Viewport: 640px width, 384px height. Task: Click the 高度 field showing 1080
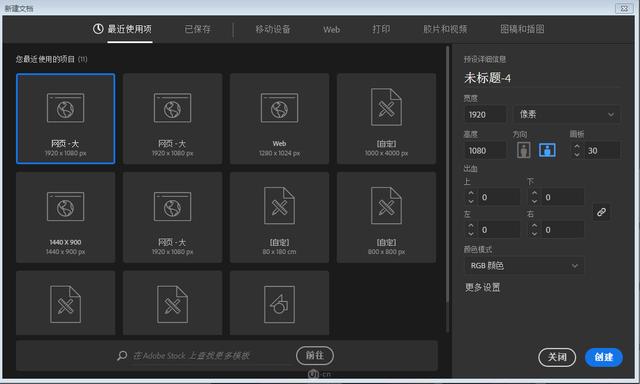click(x=485, y=151)
